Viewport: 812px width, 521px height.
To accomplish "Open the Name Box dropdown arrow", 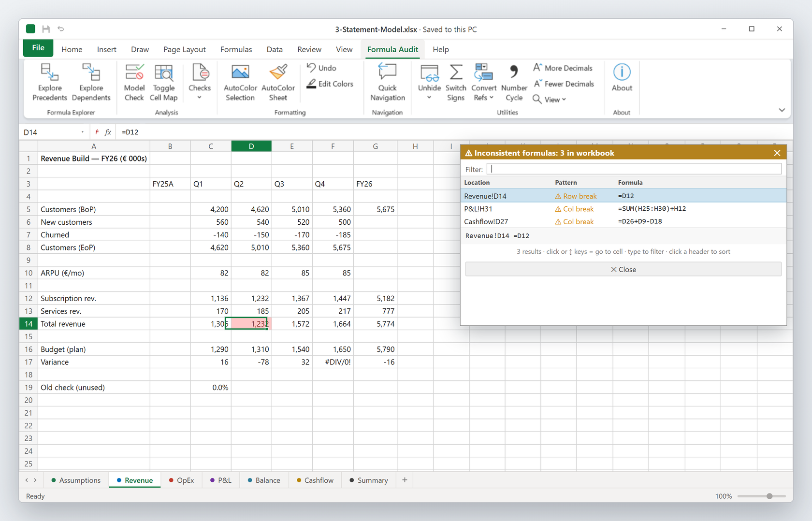I will [83, 132].
